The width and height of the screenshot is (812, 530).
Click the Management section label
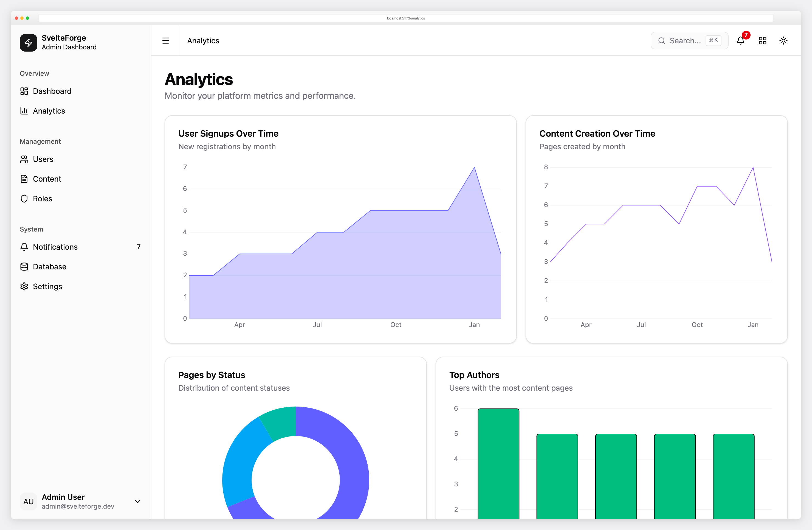40,141
